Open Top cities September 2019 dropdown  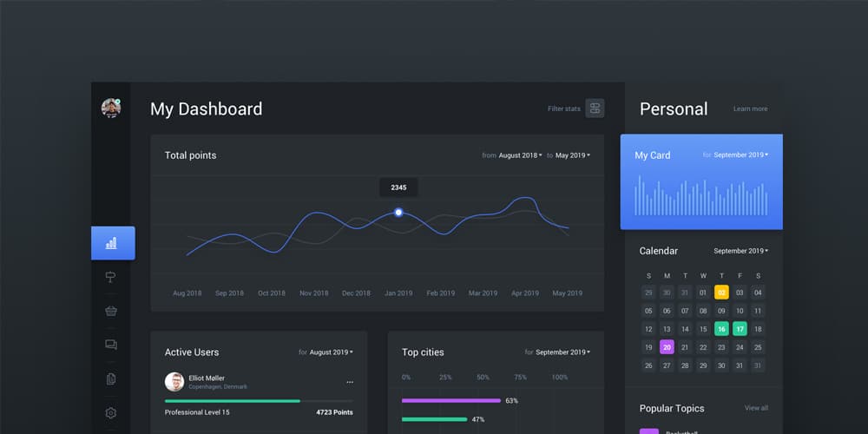563,352
